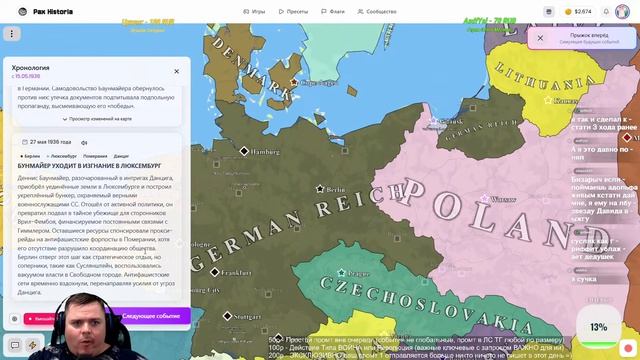Open the Пресеты menu item
The height and width of the screenshot is (360, 640).
tap(293, 11)
